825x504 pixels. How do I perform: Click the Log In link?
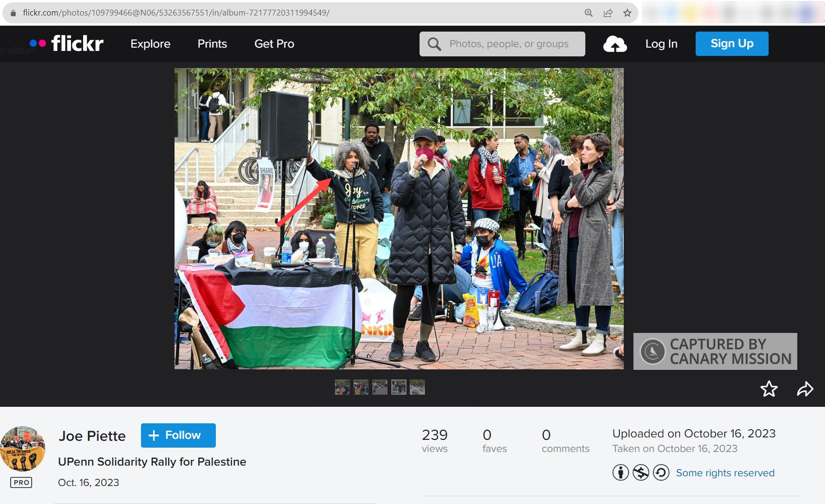coord(661,44)
